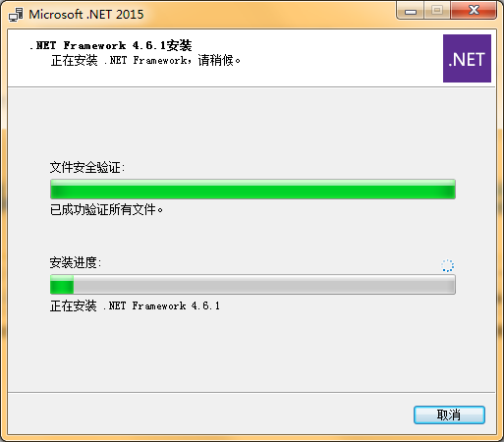Image resolution: width=504 pixels, height=442 pixels.
Task: Click the Microsoft .NET 2015 title text
Action: pyautogui.click(x=86, y=15)
